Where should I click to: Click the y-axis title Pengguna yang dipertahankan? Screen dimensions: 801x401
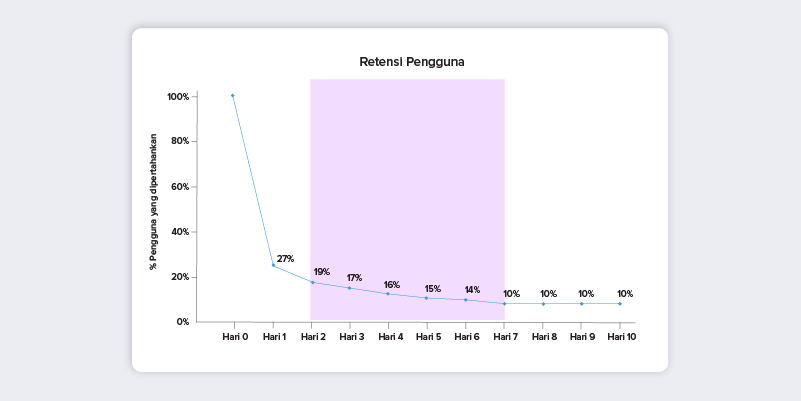coord(153,202)
